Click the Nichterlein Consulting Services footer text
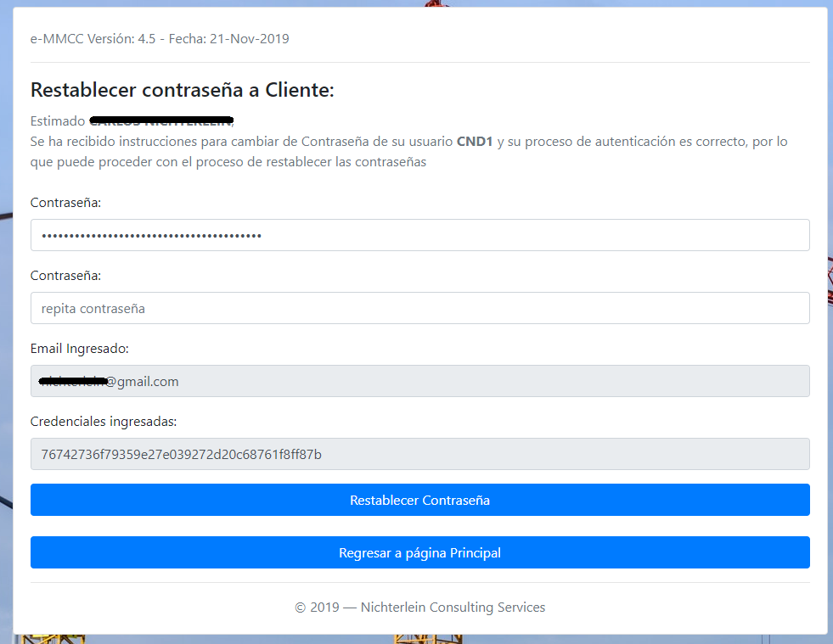The height and width of the screenshot is (644, 833). tap(453, 608)
